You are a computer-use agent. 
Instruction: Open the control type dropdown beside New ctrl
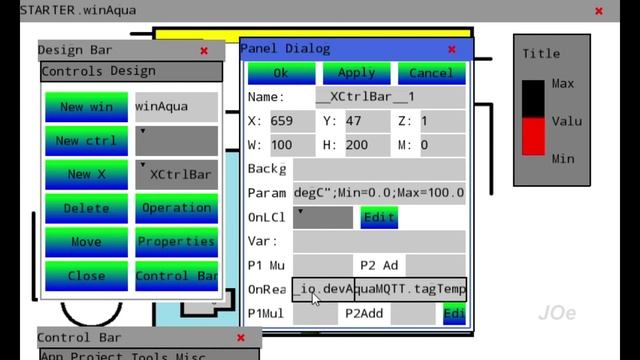click(x=176, y=141)
